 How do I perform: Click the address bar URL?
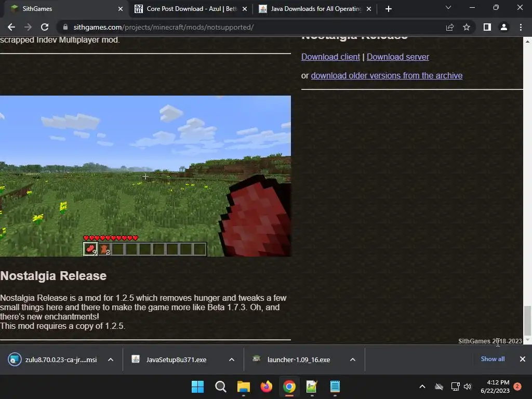[164, 27]
